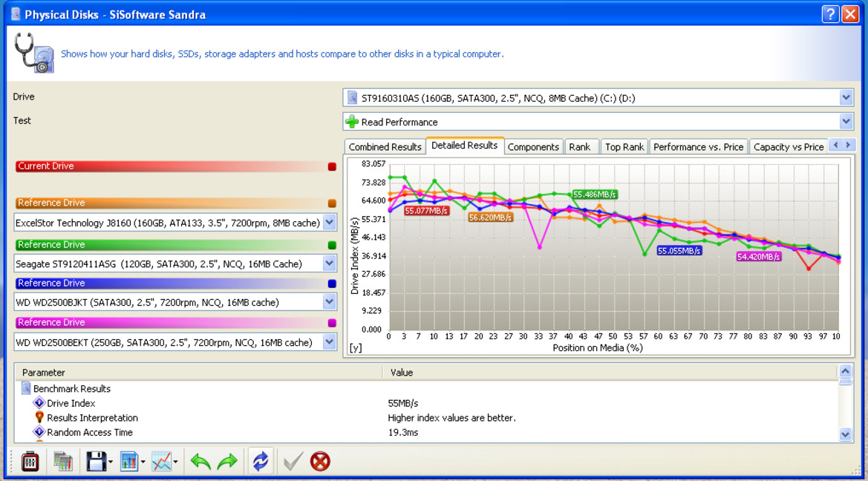Click the results list scroll up arrow
This screenshot has height=481, width=868.
point(845,371)
